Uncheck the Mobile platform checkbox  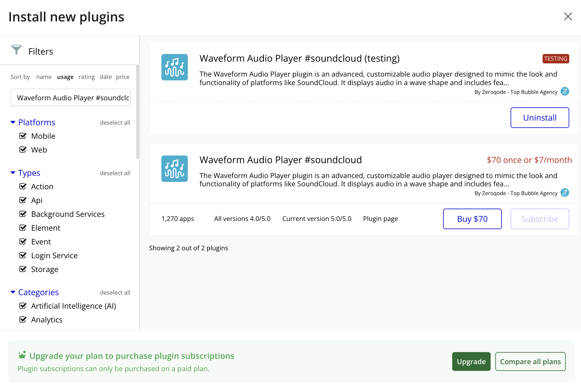point(23,136)
